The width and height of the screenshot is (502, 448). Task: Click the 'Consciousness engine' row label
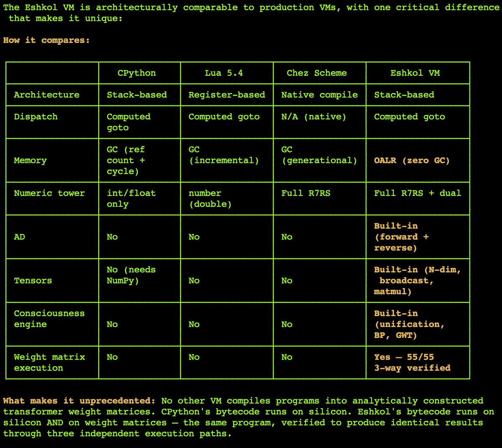(49, 319)
